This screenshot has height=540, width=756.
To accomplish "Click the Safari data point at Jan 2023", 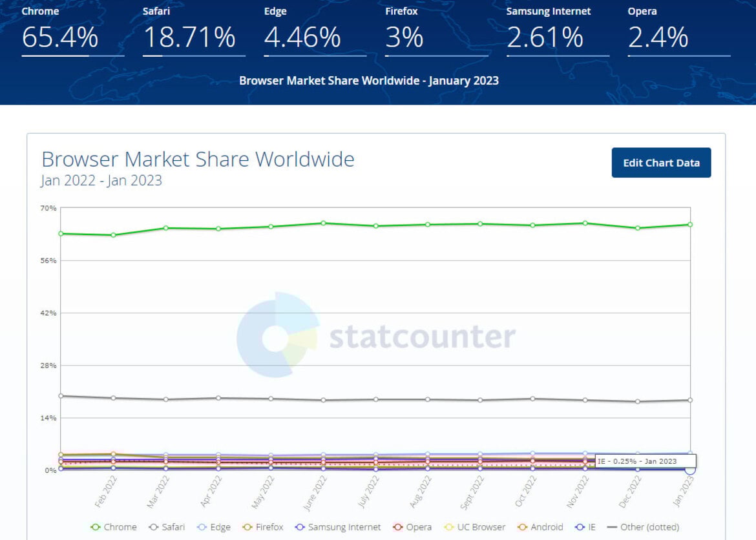I will [x=690, y=400].
